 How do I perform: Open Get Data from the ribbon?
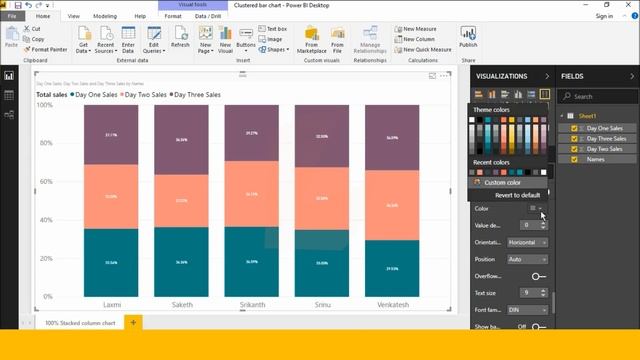[83, 40]
